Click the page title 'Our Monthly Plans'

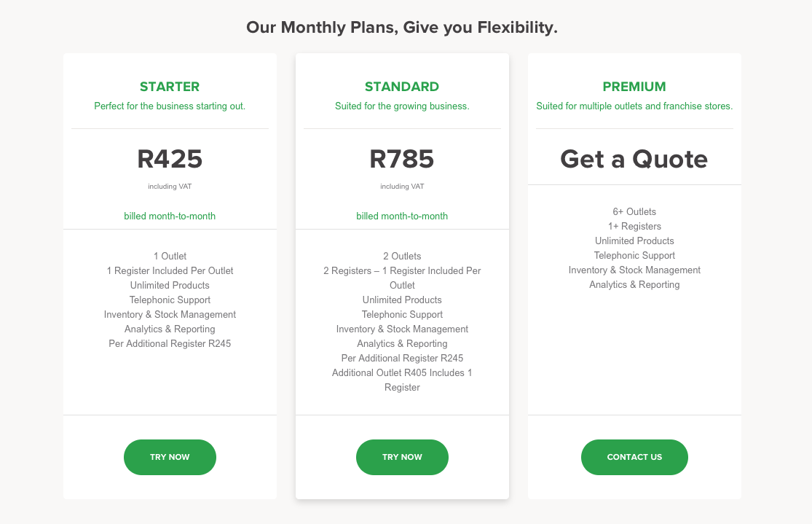pos(402,28)
